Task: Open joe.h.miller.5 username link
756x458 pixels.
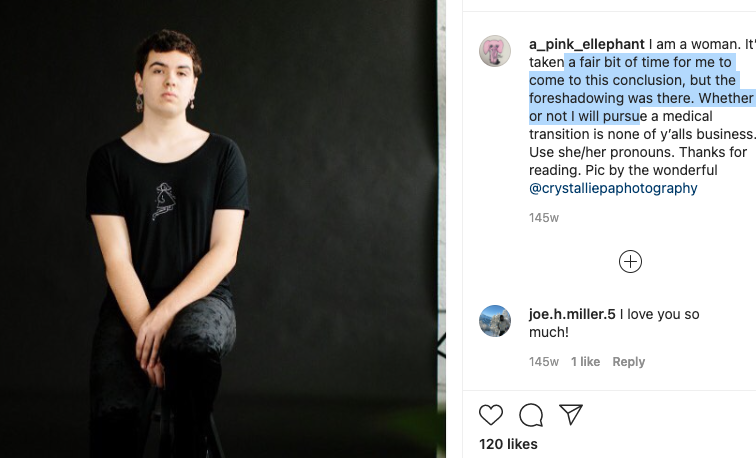Action: [572, 314]
